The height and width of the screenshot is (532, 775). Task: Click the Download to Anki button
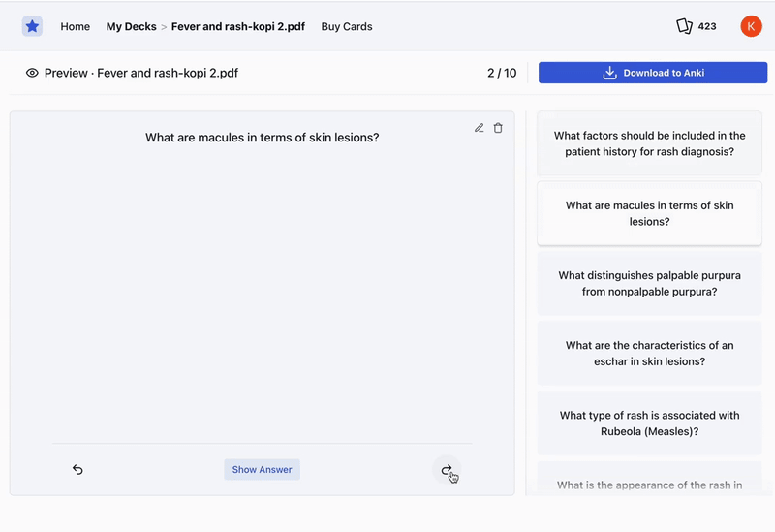652,73
